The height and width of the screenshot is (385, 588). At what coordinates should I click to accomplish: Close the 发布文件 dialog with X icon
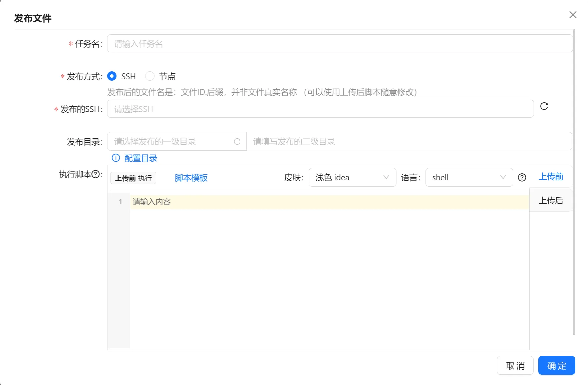573,15
